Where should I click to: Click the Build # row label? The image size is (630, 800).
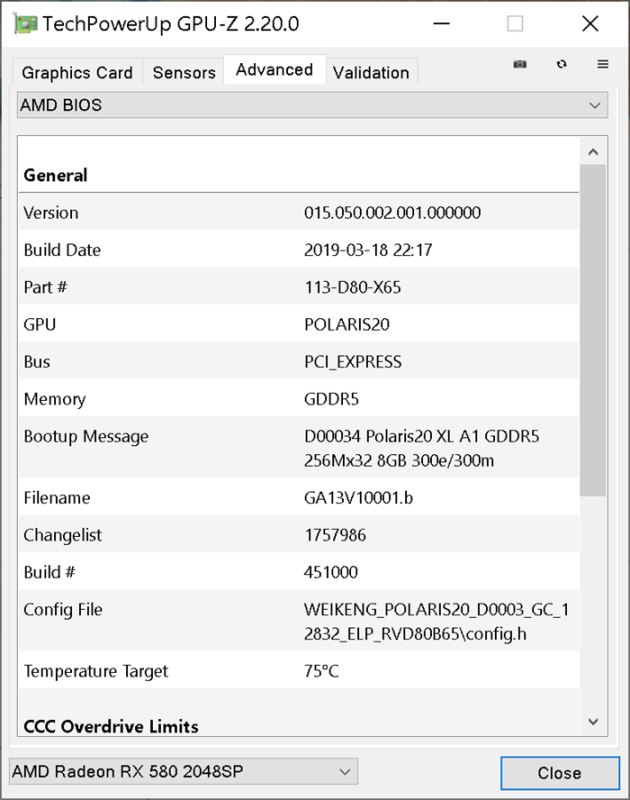pos(49,572)
